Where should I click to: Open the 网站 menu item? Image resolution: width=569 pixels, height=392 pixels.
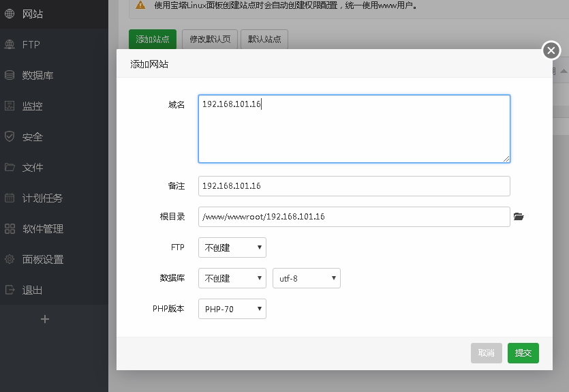pyautogui.click(x=54, y=14)
